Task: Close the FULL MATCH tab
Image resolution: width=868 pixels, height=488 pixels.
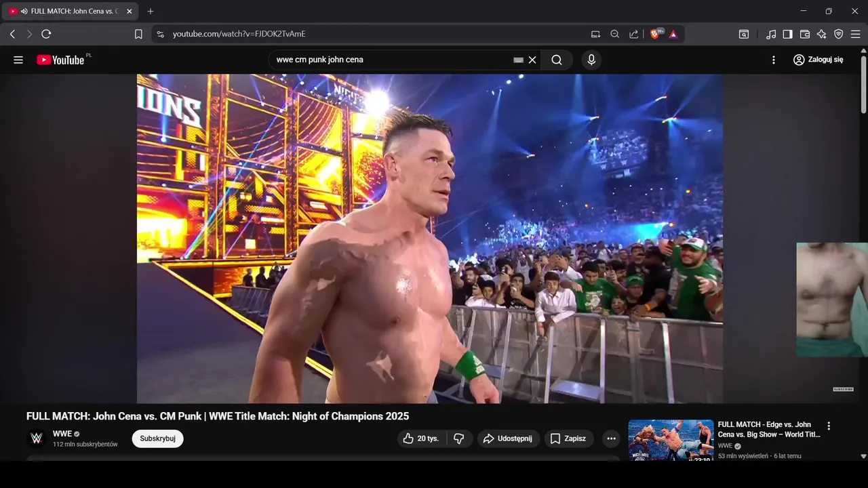Action: [130, 12]
